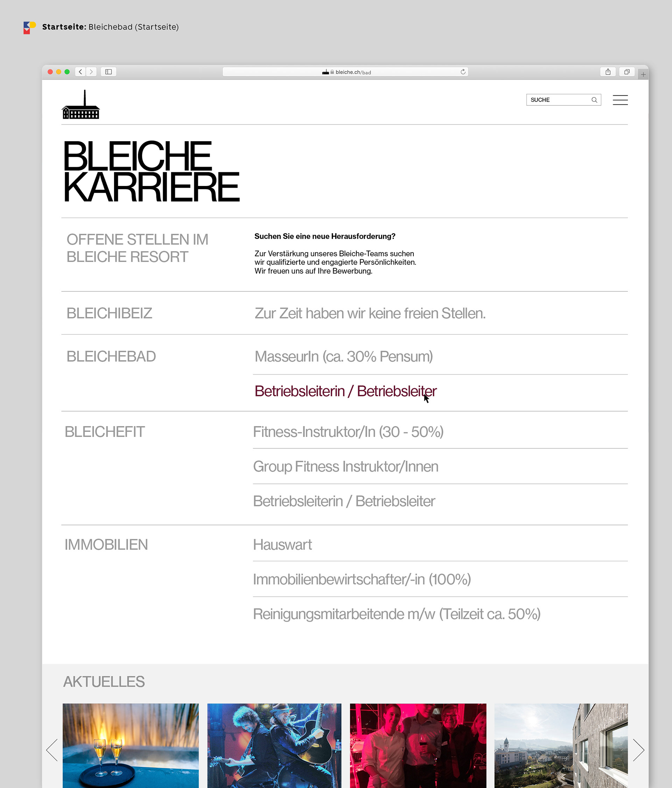
Task: Go back with browser back arrow
Action: tap(80, 72)
